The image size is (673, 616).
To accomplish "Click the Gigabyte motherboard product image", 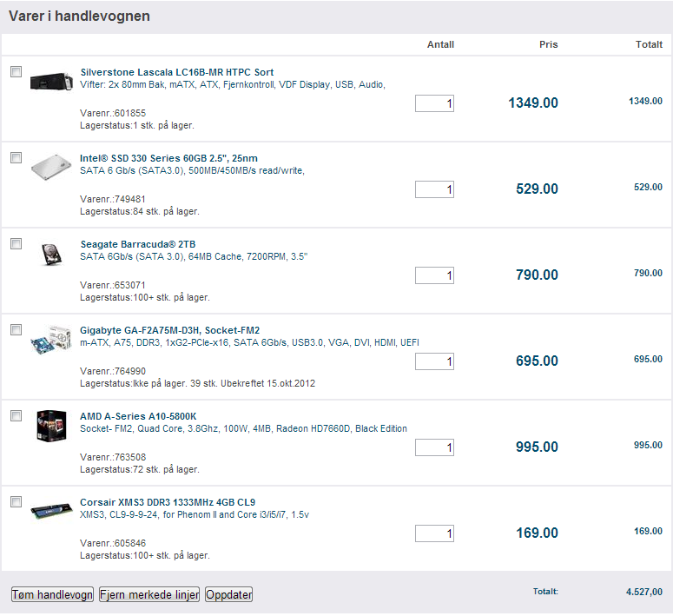I will (x=51, y=340).
